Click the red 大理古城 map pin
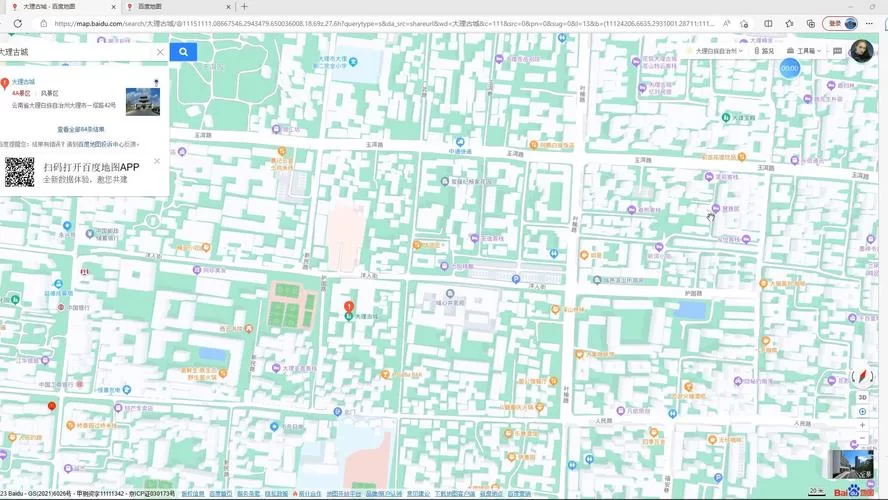The width and height of the screenshot is (888, 500). (349, 307)
